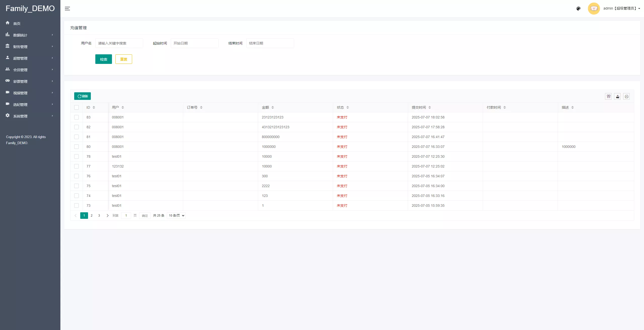Image resolution: width=644 pixels, height=330 pixels.
Task: Click the sidebar collapse hamburger icon
Action: pos(67,9)
